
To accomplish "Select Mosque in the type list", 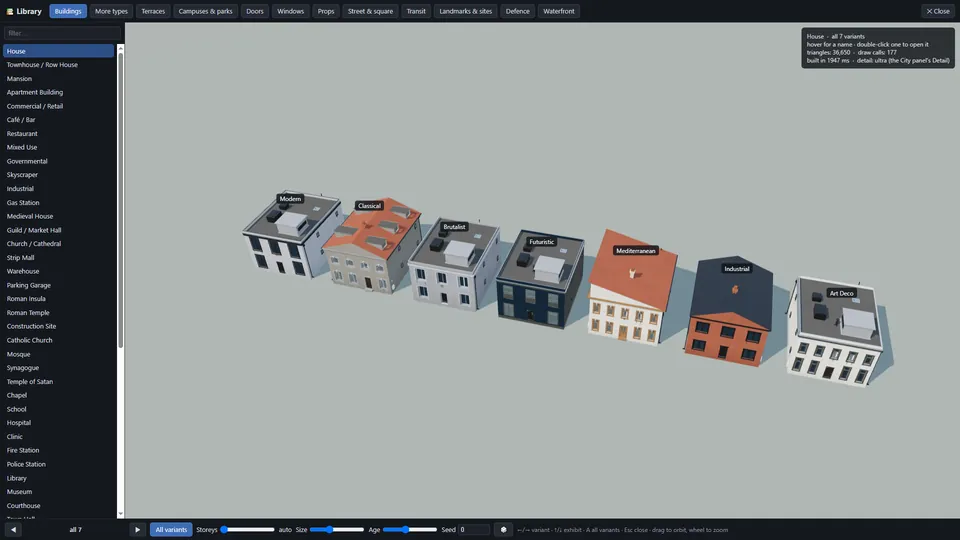I will (x=59, y=354).
